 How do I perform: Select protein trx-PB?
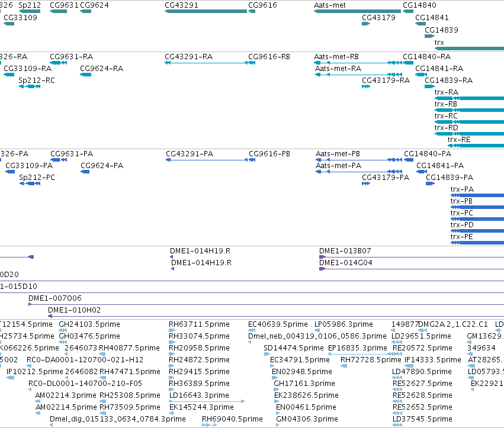tap(461, 201)
